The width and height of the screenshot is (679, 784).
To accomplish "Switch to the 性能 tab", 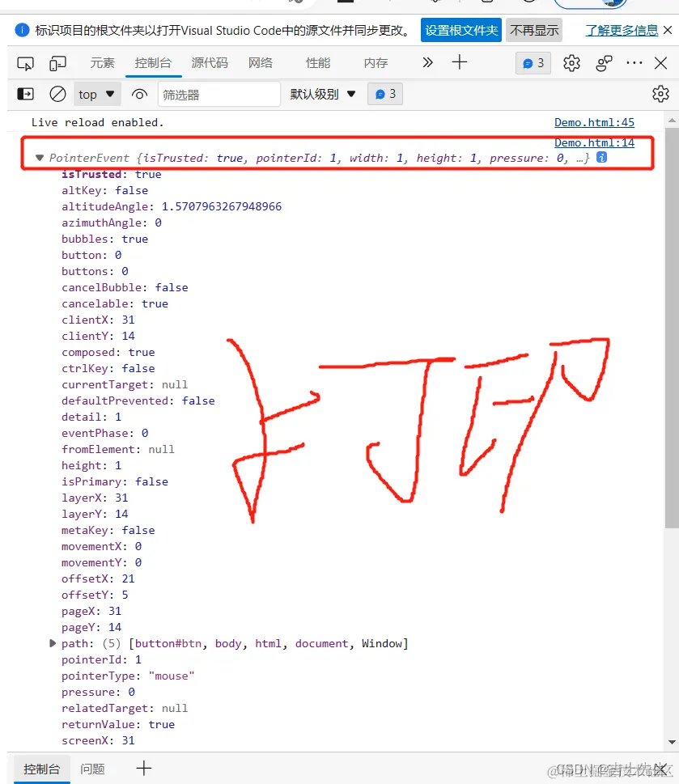I will point(318,63).
